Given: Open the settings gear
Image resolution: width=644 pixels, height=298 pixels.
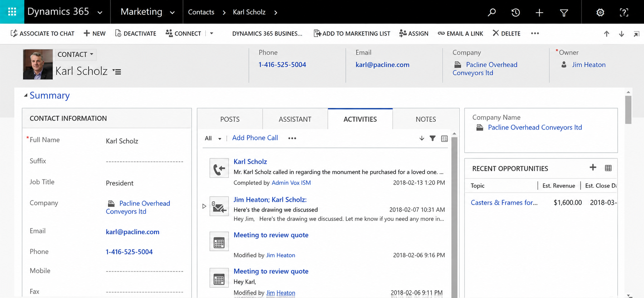Looking at the screenshot, I should pyautogui.click(x=600, y=13).
